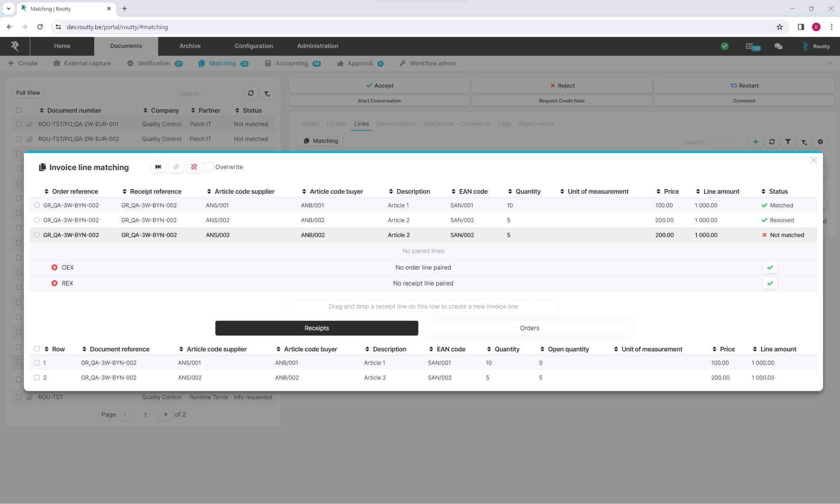Bookmark this page with the star icon
This screenshot has width=840, height=504.
pos(779,27)
